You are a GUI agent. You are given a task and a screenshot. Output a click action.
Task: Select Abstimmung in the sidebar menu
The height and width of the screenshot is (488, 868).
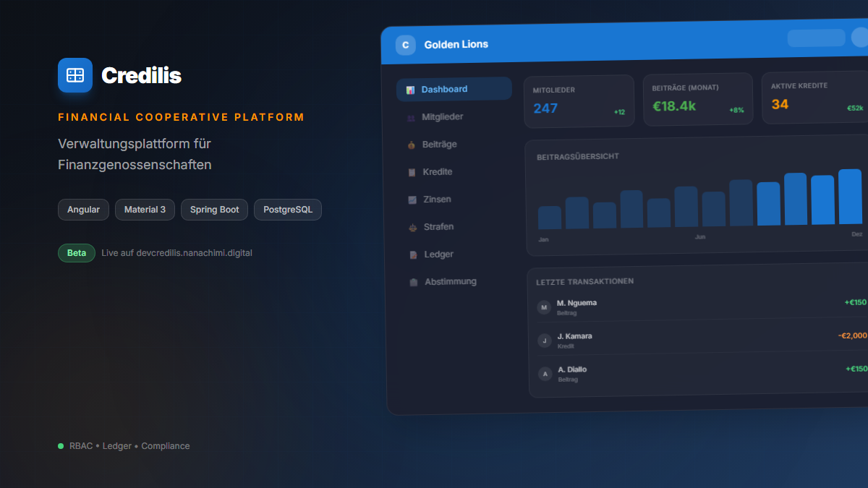(448, 281)
